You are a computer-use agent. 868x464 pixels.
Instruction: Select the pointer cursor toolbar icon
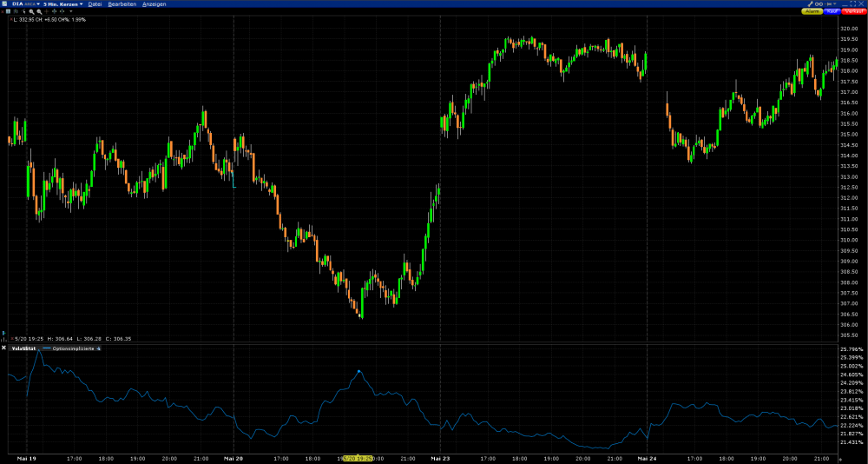coord(23,11)
